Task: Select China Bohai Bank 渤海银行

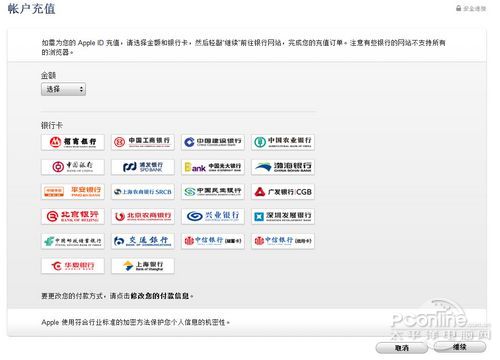Action: 283,167
